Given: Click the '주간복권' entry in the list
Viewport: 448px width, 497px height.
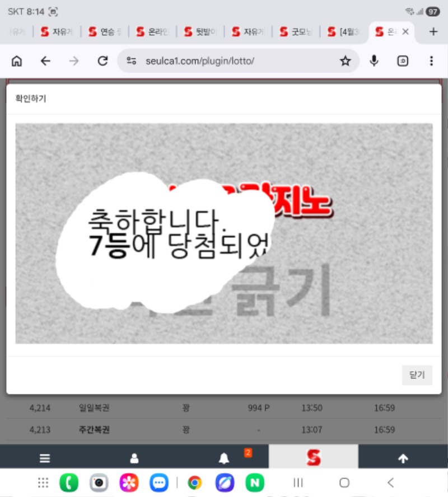Looking at the screenshot, I should pos(94,430).
